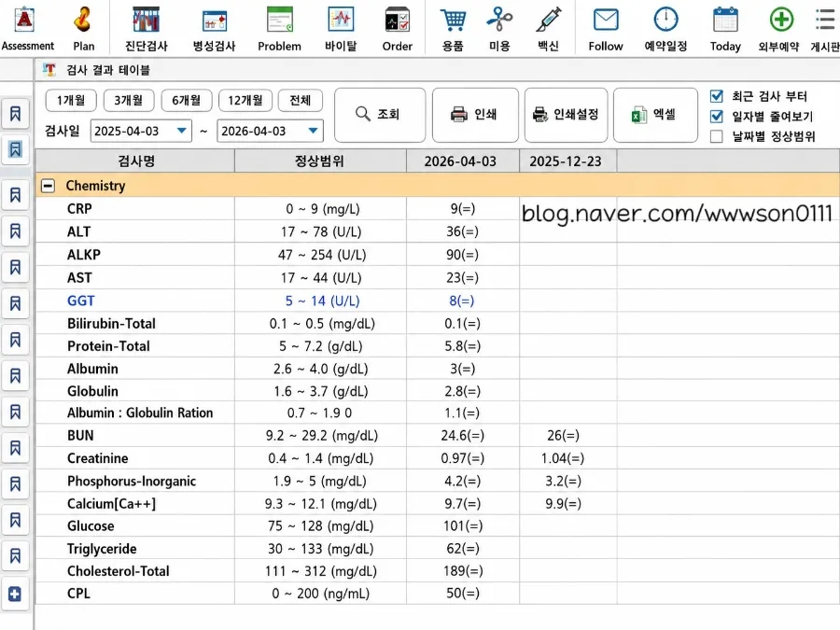
Task: Toggle 일자별 줄여보기 checkbox
Action: pyautogui.click(x=716, y=117)
